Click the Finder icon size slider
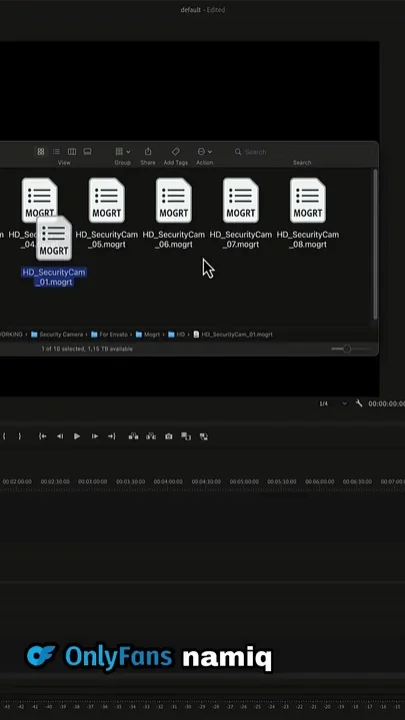Screen dimensions: 405x720 pos(350,349)
